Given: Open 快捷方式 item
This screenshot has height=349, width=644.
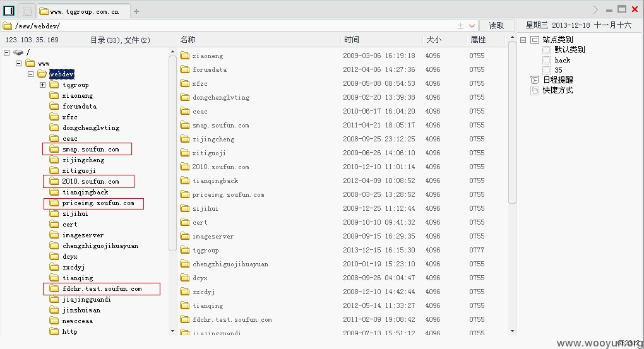Looking at the screenshot, I should [558, 90].
